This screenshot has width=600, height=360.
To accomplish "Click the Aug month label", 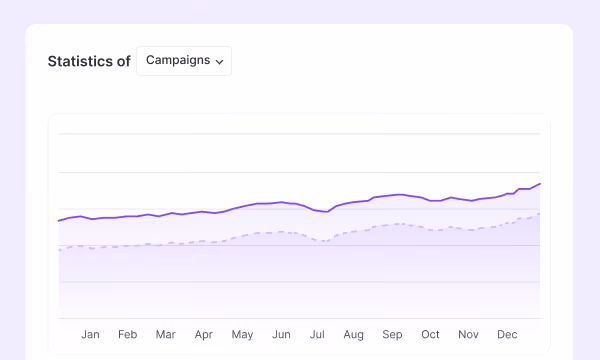I will point(354,335).
